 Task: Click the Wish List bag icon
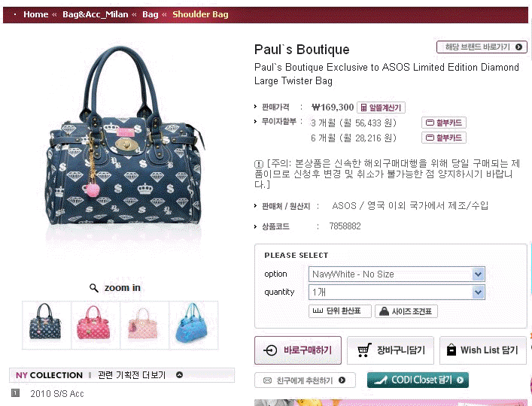click(451, 350)
